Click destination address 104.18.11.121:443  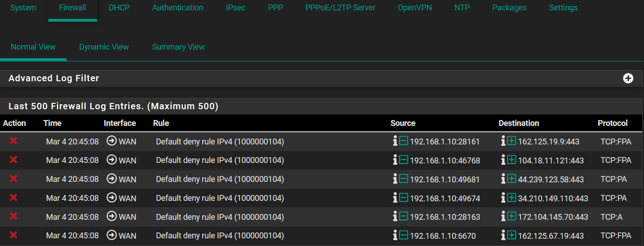pos(551,160)
